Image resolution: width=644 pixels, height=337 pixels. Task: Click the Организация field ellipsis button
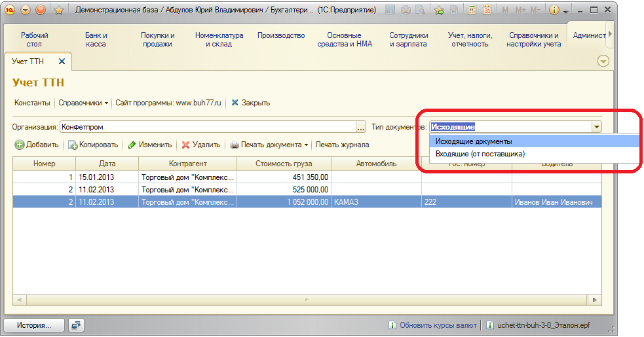coord(361,127)
